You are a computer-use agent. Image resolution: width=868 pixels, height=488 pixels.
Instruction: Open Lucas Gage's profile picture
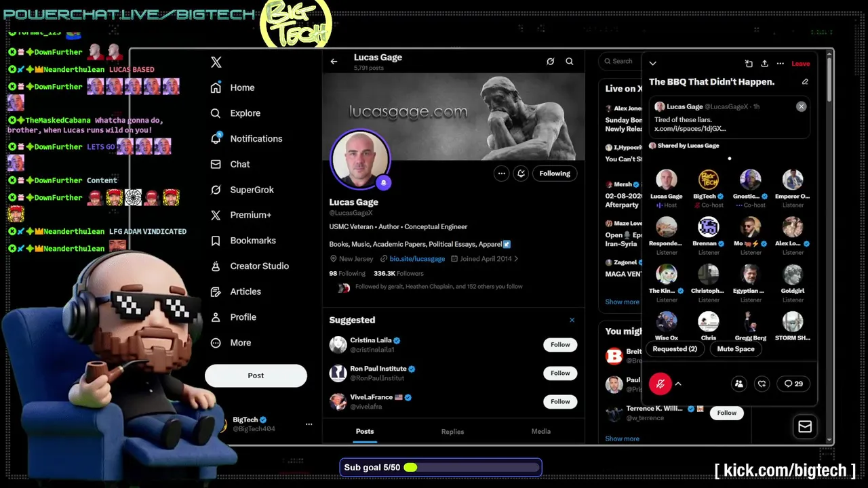click(x=359, y=159)
